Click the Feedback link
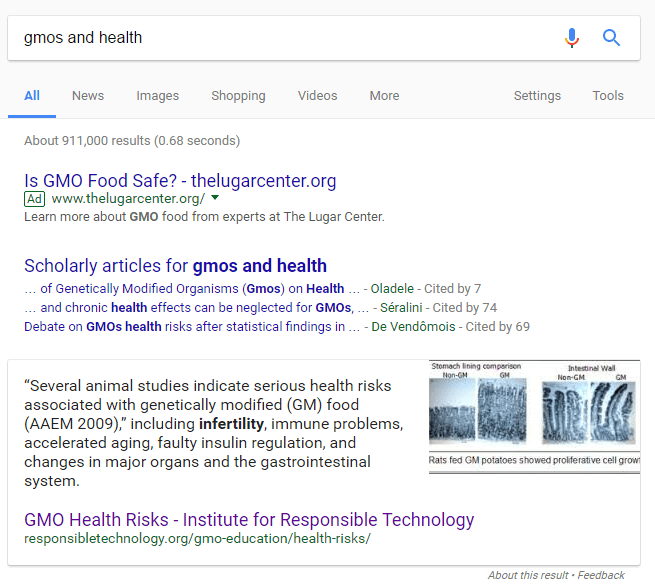The width and height of the screenshot is (655, 588). [601, 575]
